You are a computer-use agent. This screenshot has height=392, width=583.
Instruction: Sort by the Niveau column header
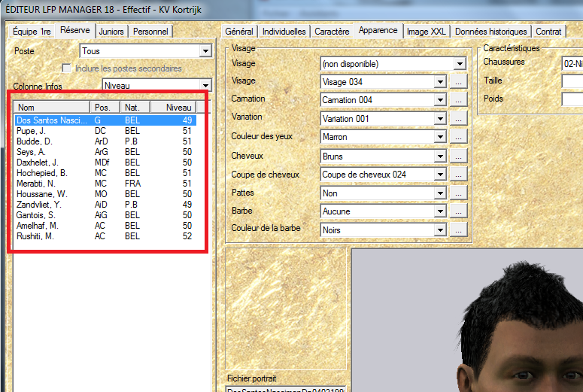[x=173, y=107]
